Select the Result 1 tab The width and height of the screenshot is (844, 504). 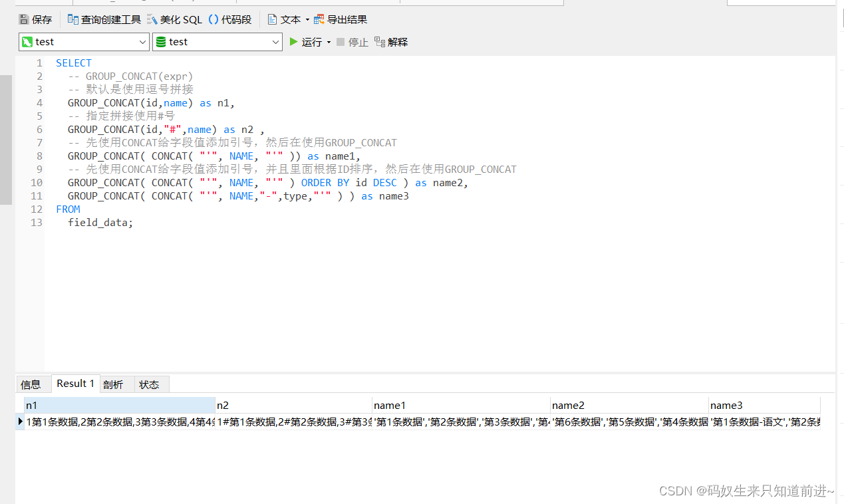(x=75, y=383)
